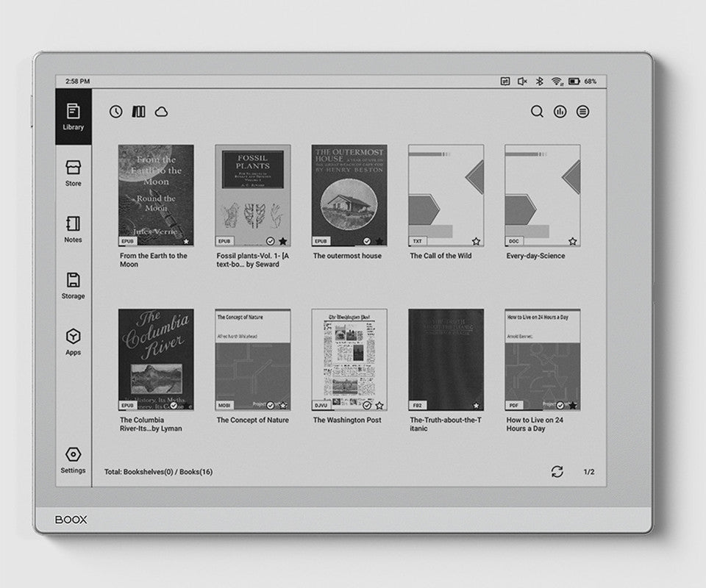Open the library options menu icon
This screenshot has width=706, height=588.
pos(582,112)
